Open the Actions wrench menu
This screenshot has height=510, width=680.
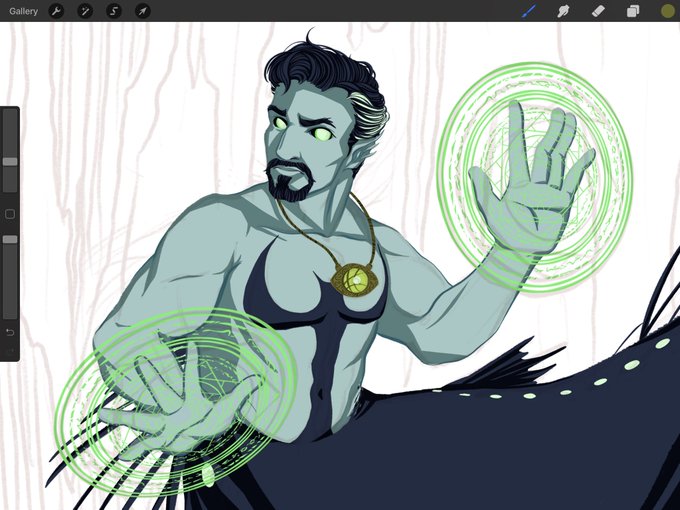[56, 11]
